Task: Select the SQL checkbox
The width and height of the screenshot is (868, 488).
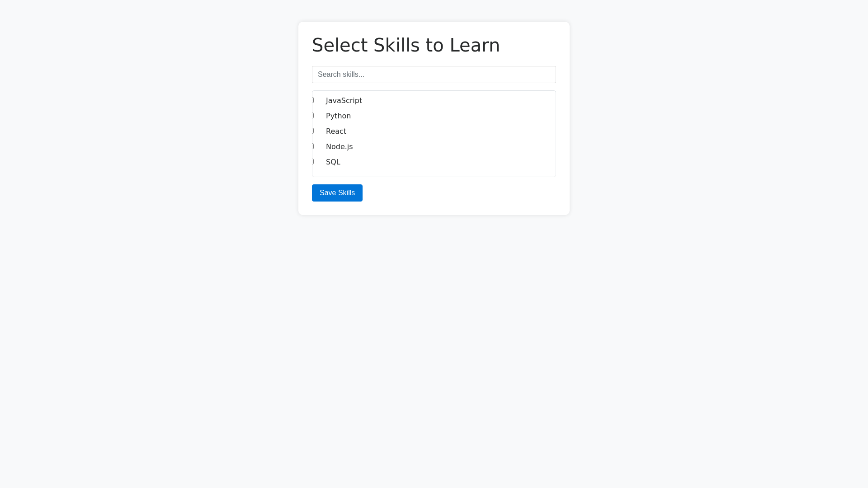Action: 313,162
